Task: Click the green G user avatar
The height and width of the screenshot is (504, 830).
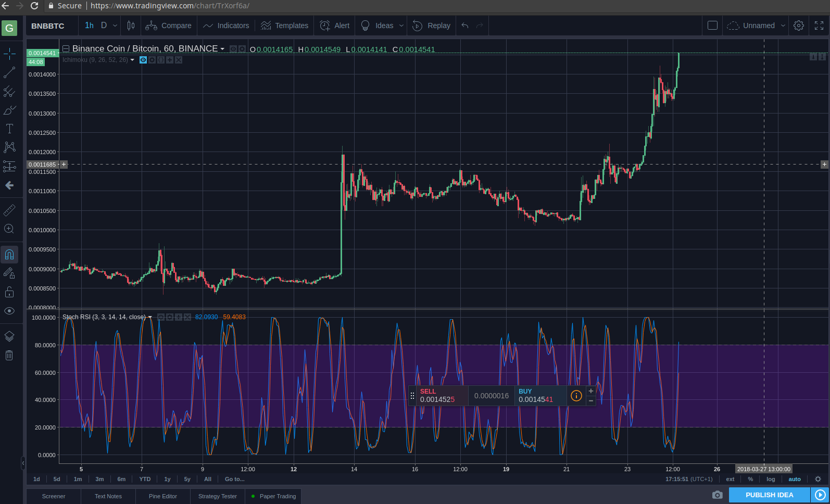Action: 9,28
